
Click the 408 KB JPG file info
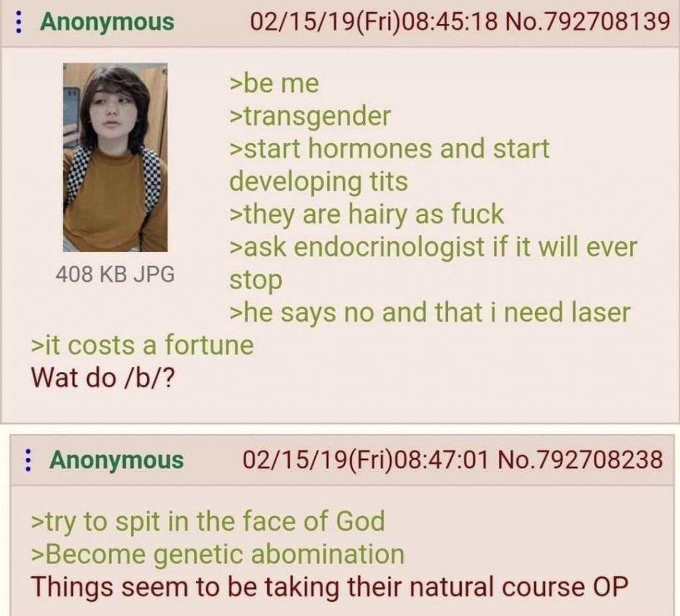pyautogui.click(x=116, y=274)
